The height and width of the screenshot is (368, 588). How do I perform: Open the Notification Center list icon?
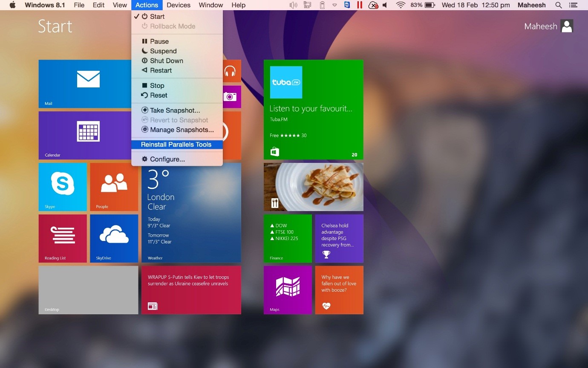click(x=574, y=5)
